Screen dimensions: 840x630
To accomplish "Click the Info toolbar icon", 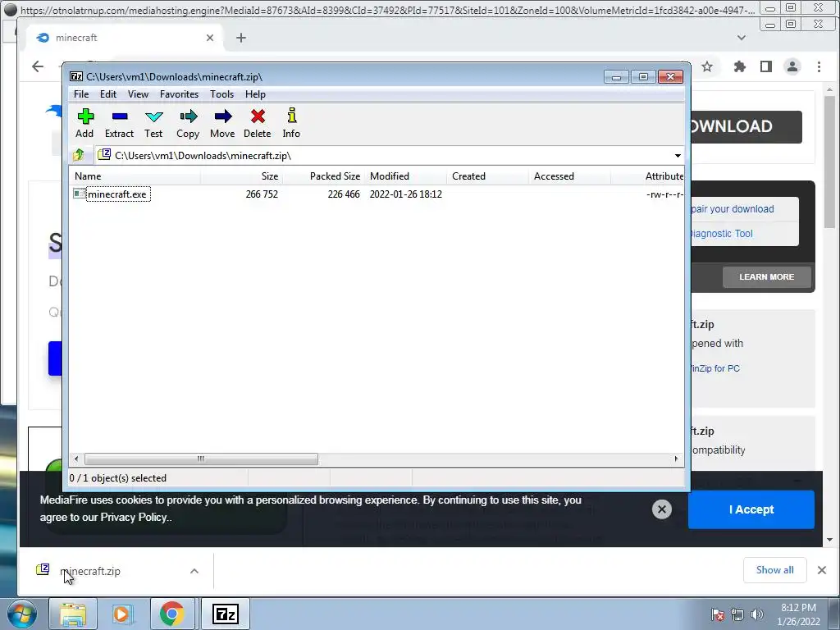I will point(291,124).
